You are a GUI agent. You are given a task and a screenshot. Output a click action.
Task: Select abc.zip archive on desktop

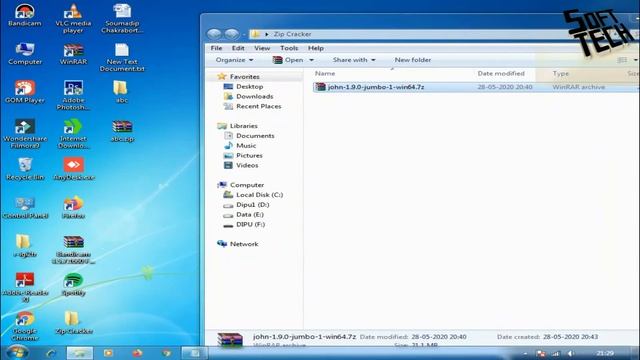pyautogui.click(x=122, y=131)
